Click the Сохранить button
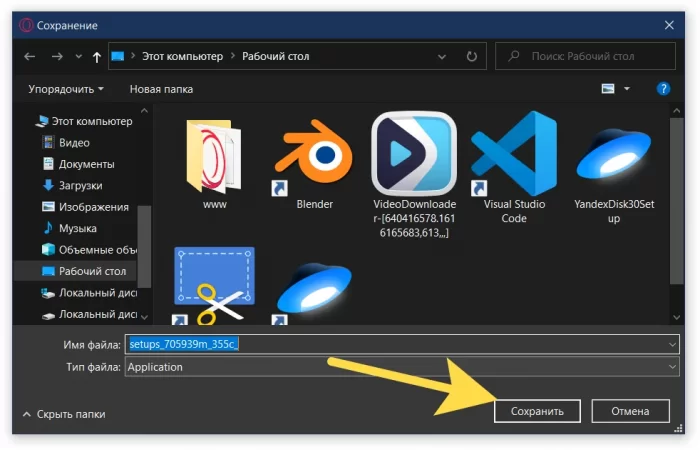 (x=537, y=411)
